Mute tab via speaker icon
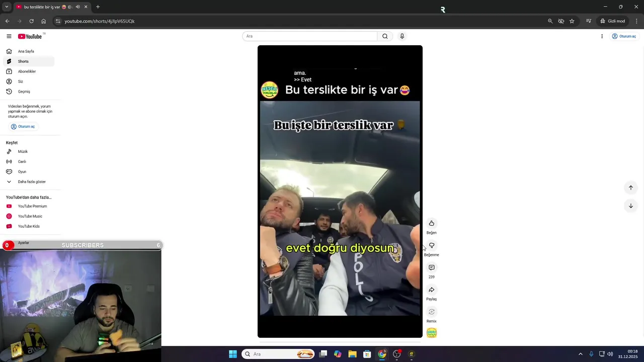Image resolution: width=644 pixels, height=362 pixels. [x=77, y=7]
